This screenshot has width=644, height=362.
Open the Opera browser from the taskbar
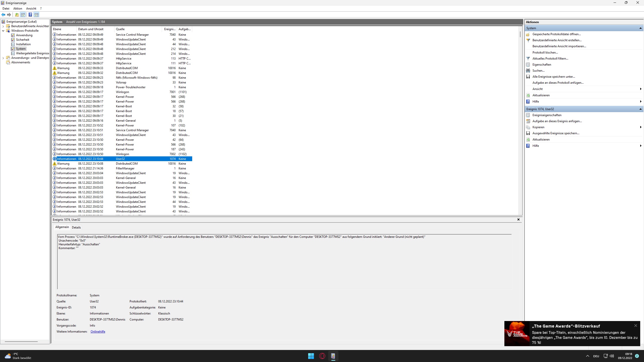pyautogui.click(x=322, y=356)
